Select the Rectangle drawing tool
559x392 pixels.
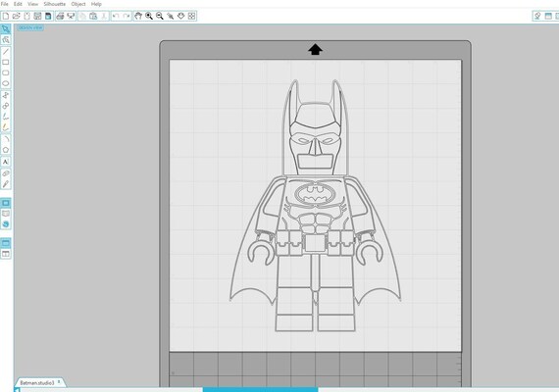pyautogui.click(x=6, y=63)
